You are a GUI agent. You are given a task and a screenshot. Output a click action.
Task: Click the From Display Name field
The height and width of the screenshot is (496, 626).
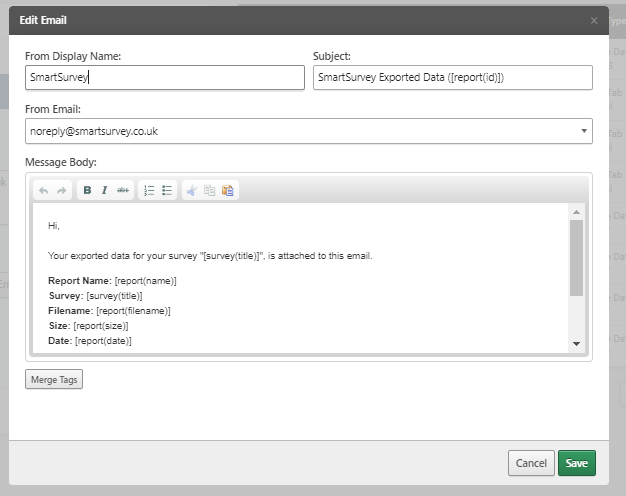(x=165, y=77)
